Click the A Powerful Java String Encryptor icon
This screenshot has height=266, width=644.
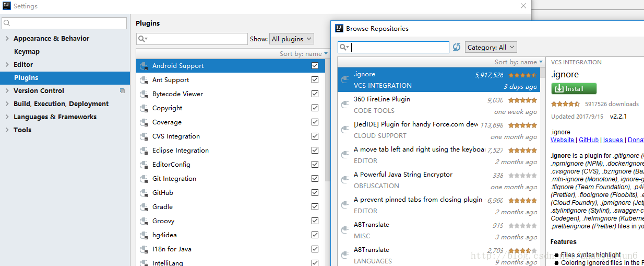pos(344,180)
